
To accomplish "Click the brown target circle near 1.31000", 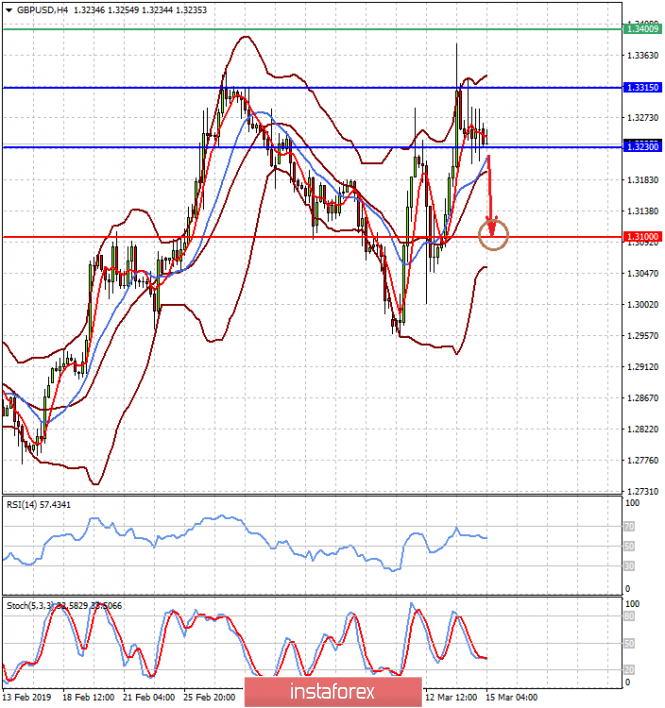I will (x=494, y=236).
